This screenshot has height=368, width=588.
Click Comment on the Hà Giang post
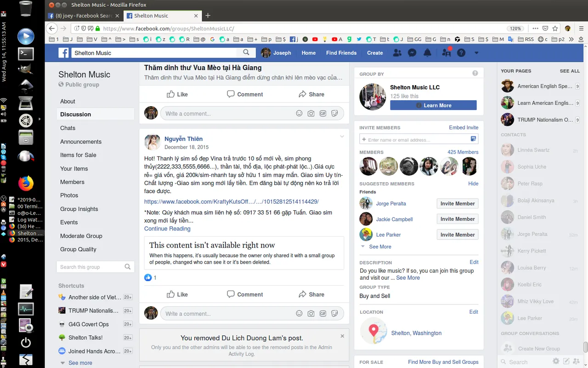[245, 94]
